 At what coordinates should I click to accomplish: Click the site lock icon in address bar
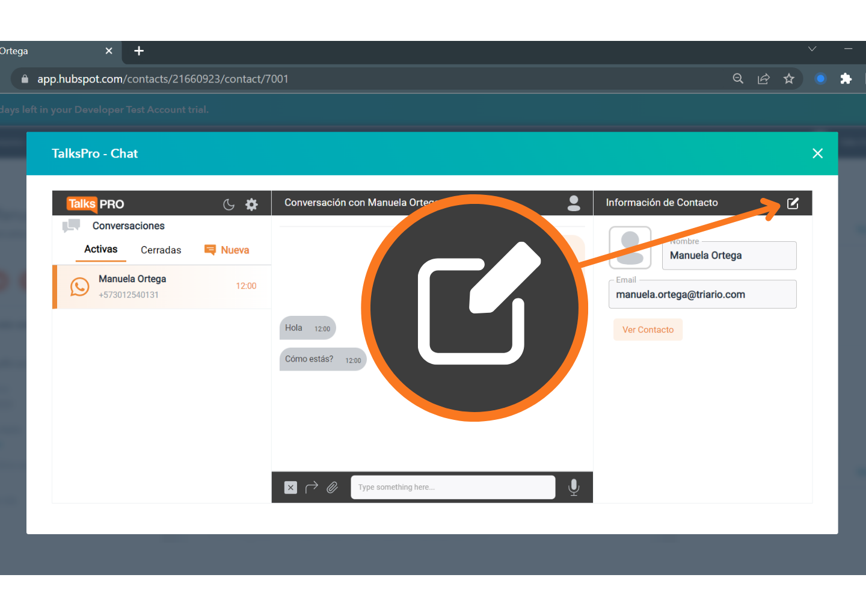click(x=25, y=79)
